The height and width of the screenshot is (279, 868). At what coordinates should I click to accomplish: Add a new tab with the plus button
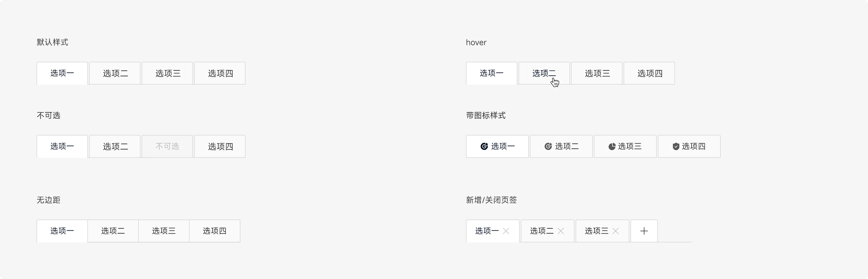644,231
